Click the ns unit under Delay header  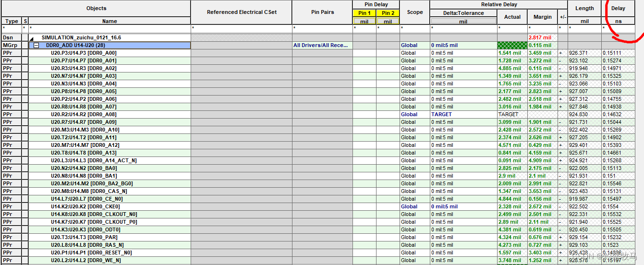619,21
